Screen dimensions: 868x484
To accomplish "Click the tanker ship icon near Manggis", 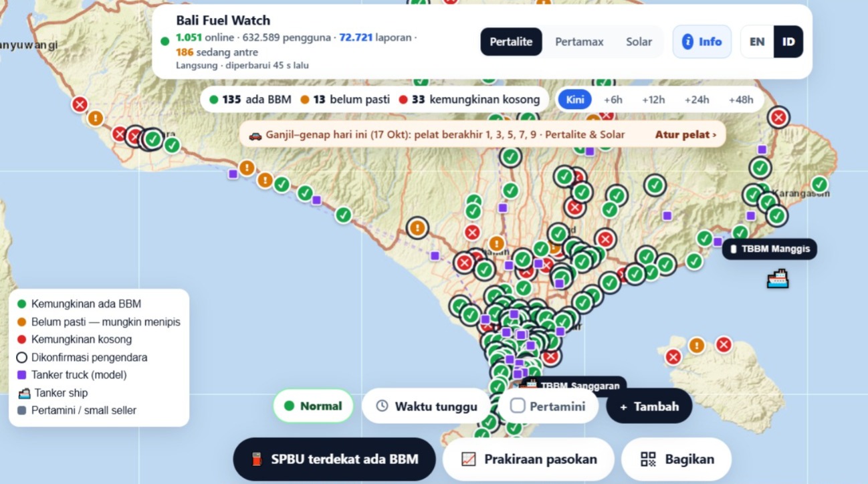I will 778,278.
